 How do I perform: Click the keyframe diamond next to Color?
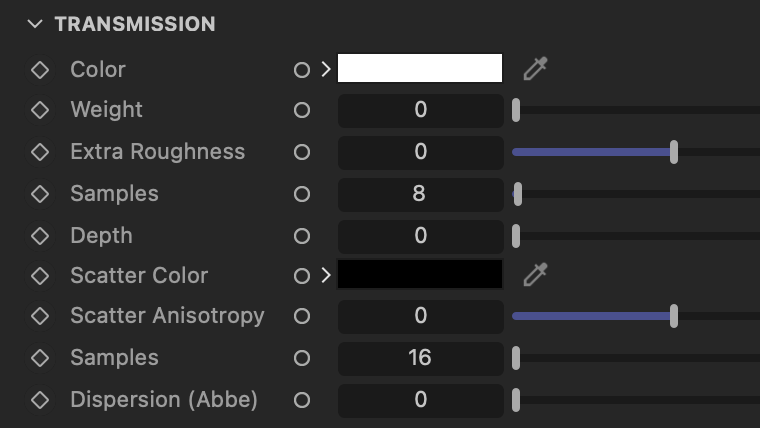[40, 70]
